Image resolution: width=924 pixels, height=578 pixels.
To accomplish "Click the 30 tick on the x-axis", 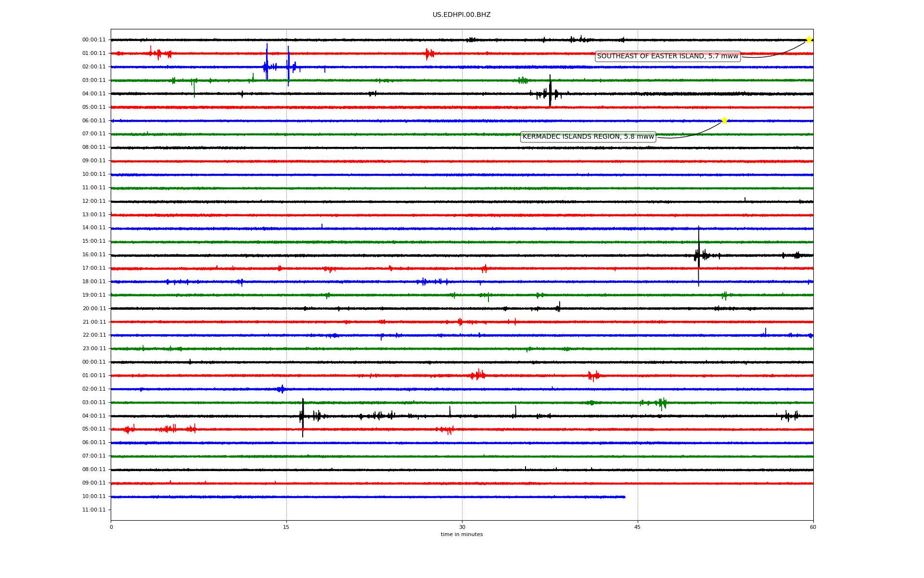I will pos(462,527).
